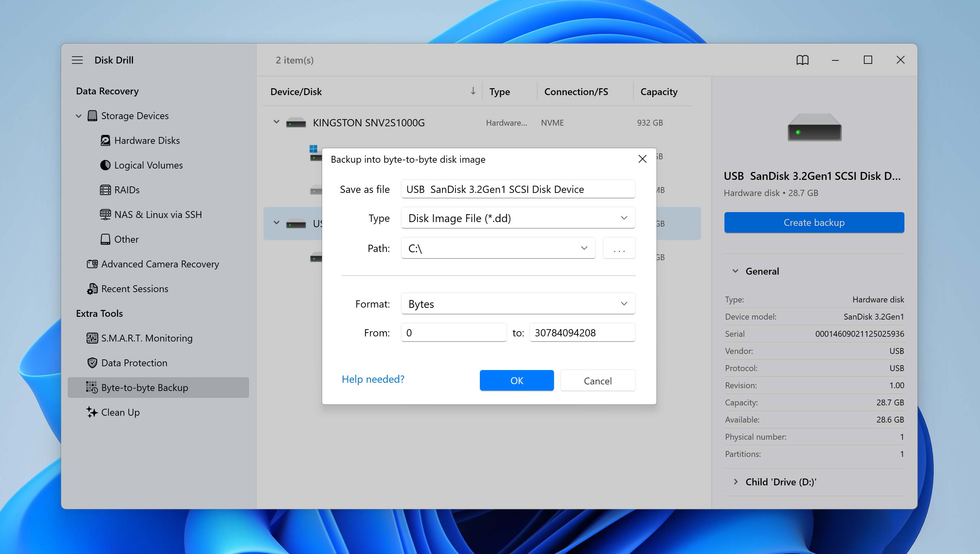Collapse the KINGSTON SNV2S1000G tree entry
980x554 pixels.
click(277, 122)
